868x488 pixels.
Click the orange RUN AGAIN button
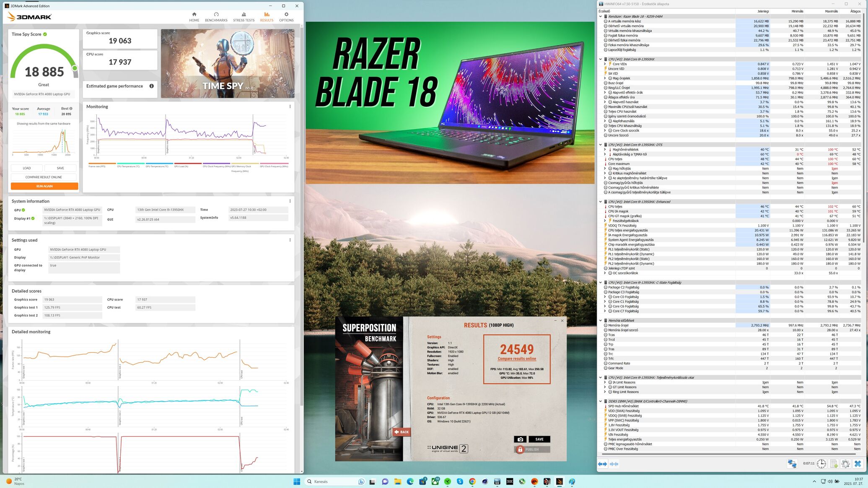coord(44,186)
